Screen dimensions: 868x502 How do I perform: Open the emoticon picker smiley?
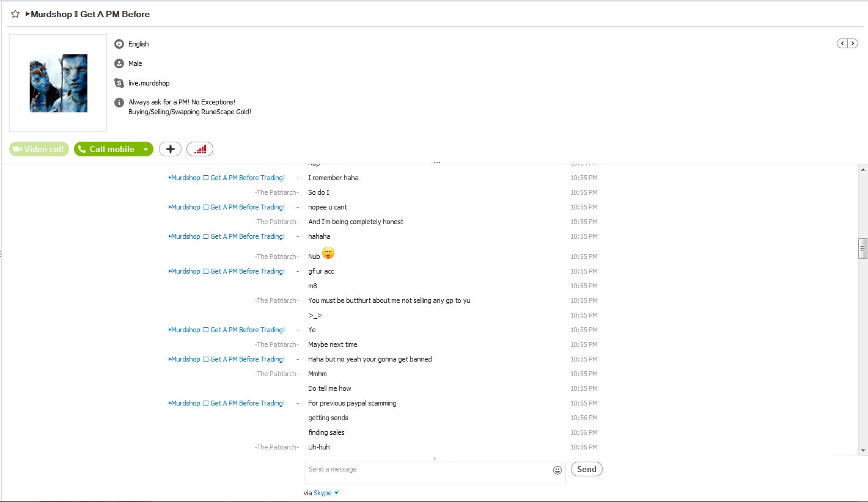(557, 470)
